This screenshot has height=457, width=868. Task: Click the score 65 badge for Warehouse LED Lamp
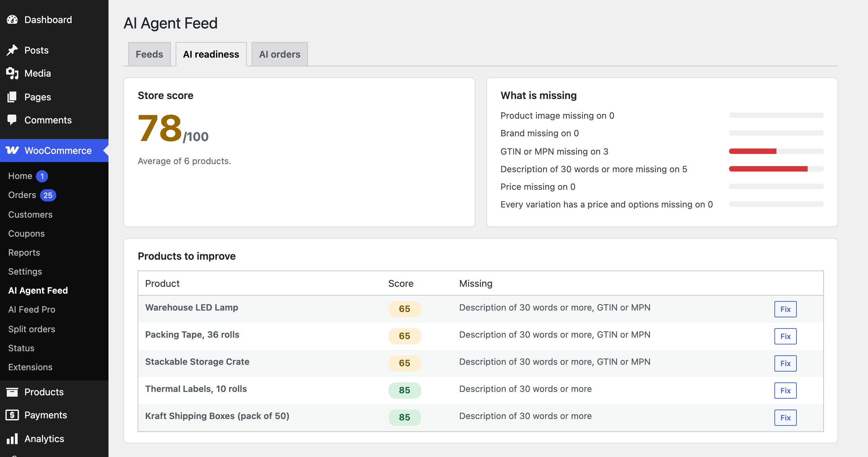405,309
